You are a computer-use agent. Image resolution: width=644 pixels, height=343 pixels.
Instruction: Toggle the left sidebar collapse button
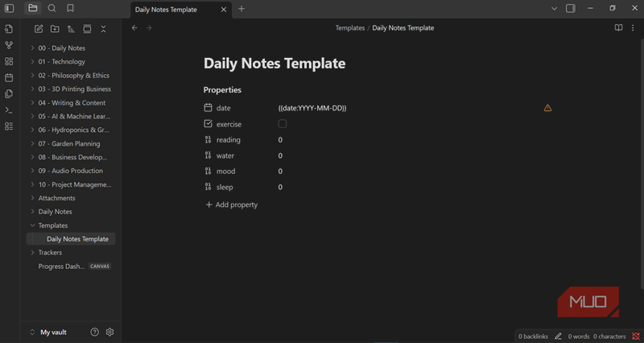10,8
